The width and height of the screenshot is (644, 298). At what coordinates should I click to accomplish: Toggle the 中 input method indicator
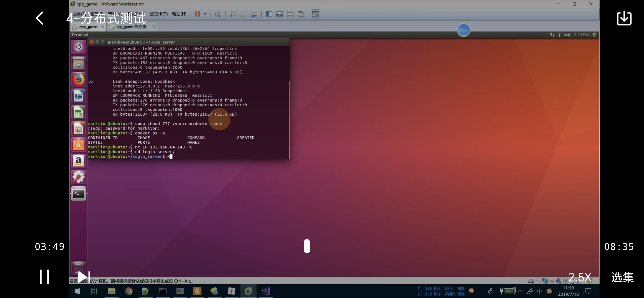tap(540, 291)
